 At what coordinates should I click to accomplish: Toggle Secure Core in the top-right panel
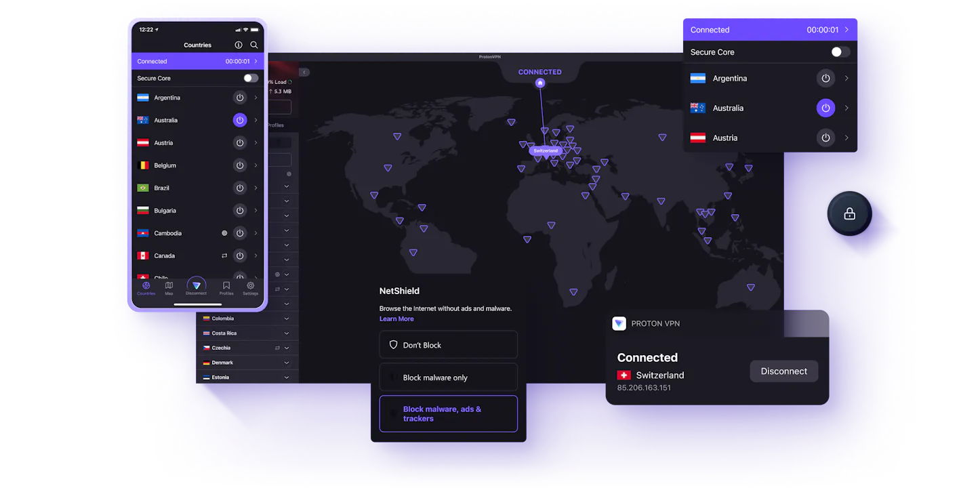[840, 52]
